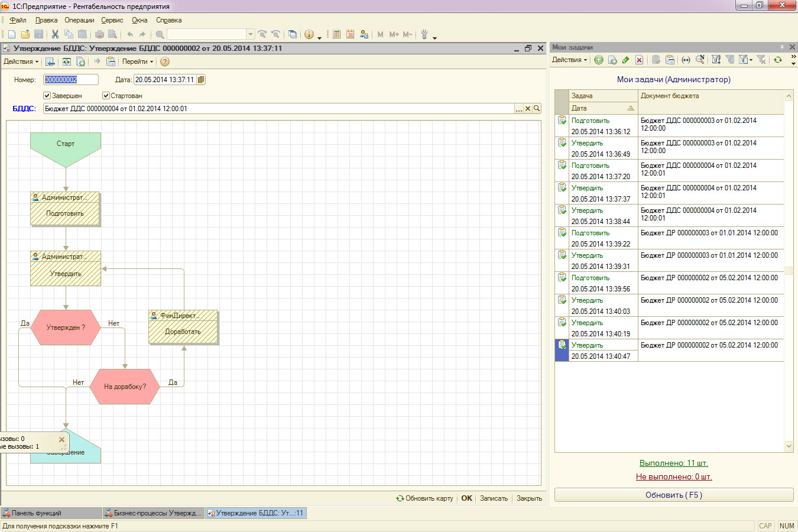This screenshot has height=532, width=798.
Task: Open the Правка menu
Action: point(46,20)
